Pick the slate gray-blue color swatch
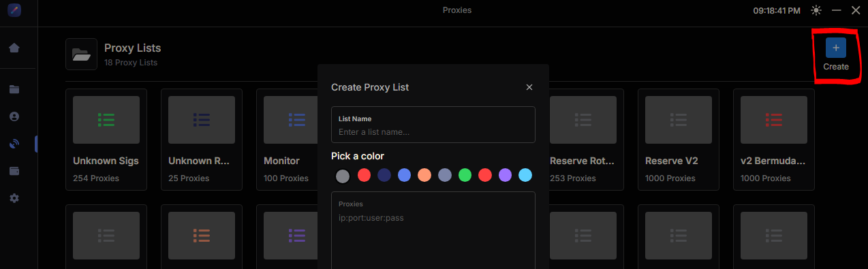Viewport: 868px width, 269px height. pyautogui.click(x=444, y=176)
